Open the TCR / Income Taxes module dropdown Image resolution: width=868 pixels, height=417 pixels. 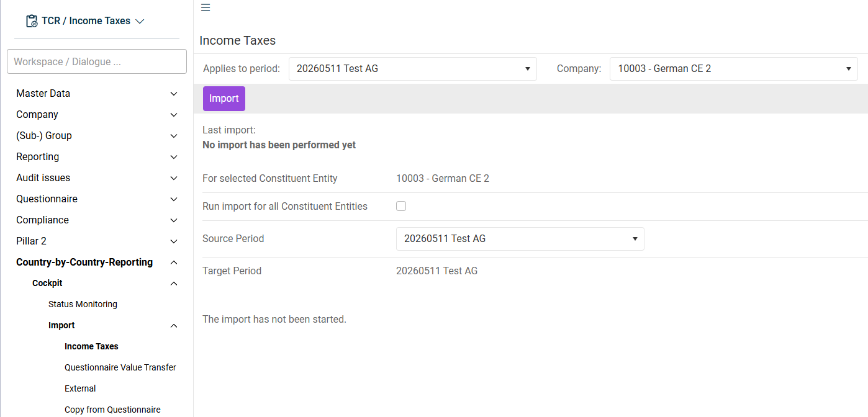tap(85, 21)
